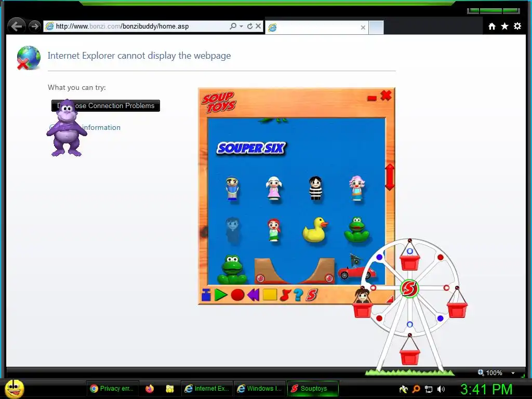Switch to Internet Ex... taskbar window
This screenshot has height=399, width=532.
[207, 389]
